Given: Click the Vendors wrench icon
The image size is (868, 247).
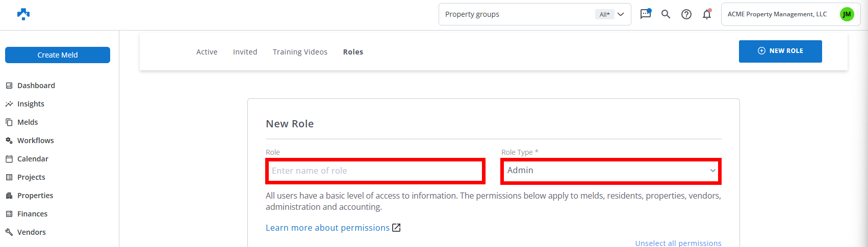Looking at the screenshot, I should coord(9,232).
